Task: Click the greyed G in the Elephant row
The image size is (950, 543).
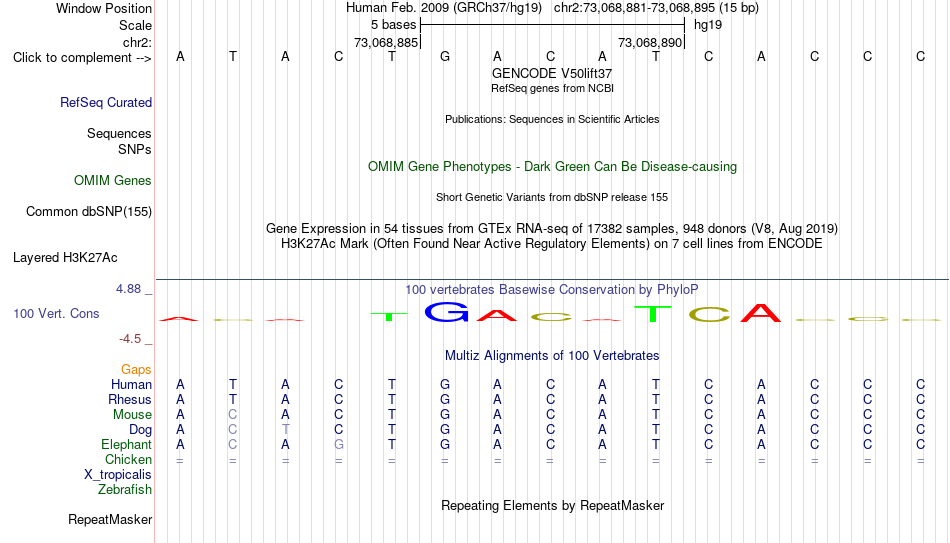Action: [x=339, y=444]
